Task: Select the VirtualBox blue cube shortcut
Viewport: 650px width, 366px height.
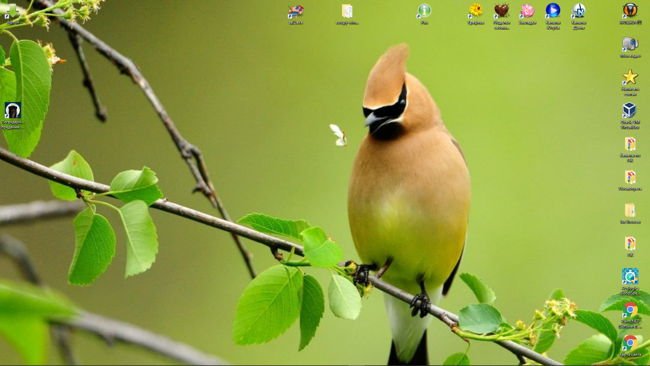Action: pos(629,111)
